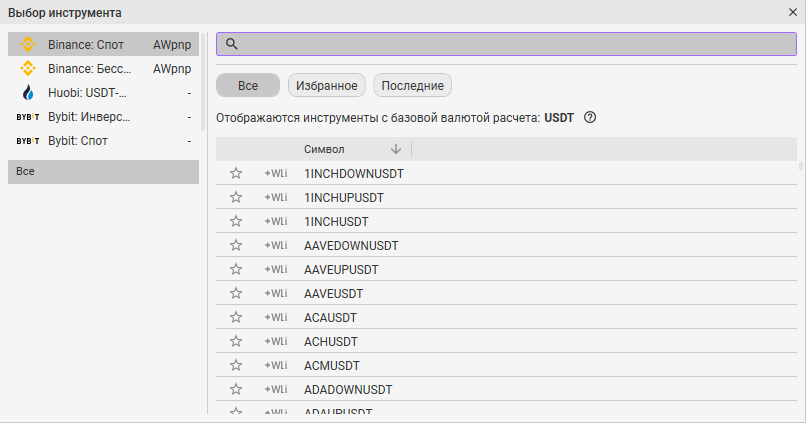Screen dimensions: 806x423
Task: Star 1INCHDOWNUSDT as favorite
Action: tap(236, 173)
